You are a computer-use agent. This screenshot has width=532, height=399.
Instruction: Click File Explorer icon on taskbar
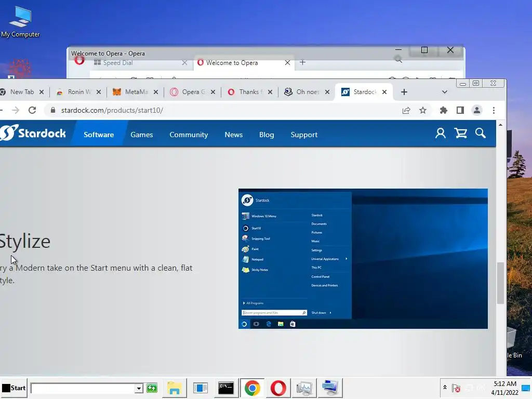(175, 388)
